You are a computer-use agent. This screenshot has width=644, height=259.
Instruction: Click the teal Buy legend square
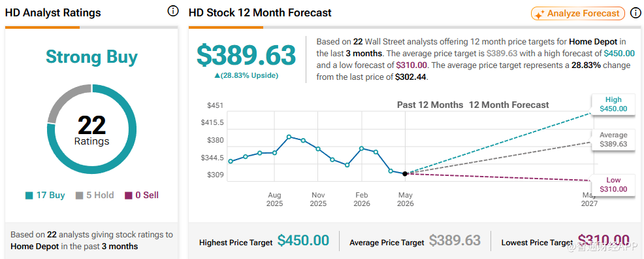point(29,196)
